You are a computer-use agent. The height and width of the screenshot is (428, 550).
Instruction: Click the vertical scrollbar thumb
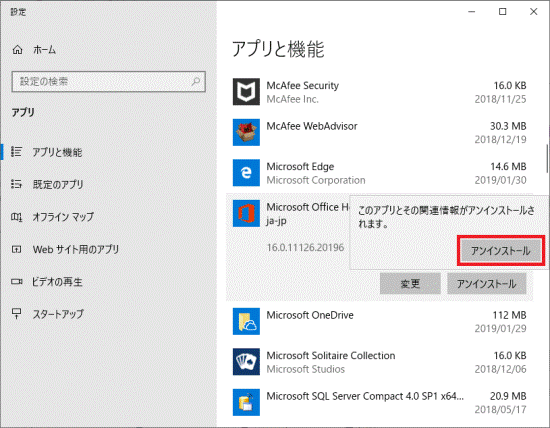coord(547,158)
